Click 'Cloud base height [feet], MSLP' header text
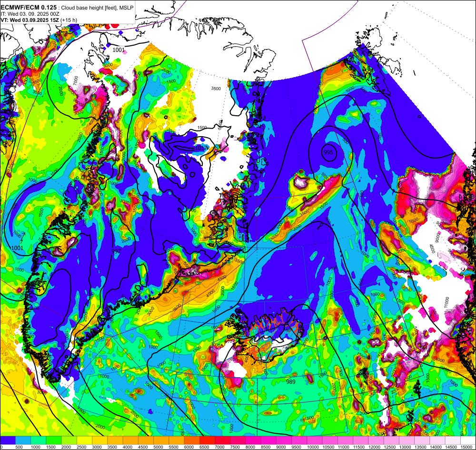 [96, 8]
